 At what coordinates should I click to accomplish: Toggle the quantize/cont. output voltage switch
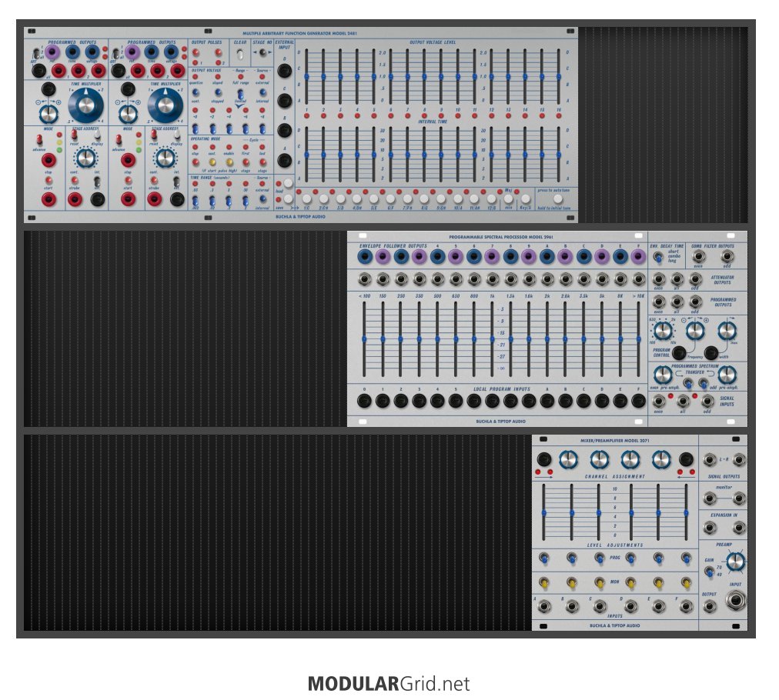coord(196,92)
